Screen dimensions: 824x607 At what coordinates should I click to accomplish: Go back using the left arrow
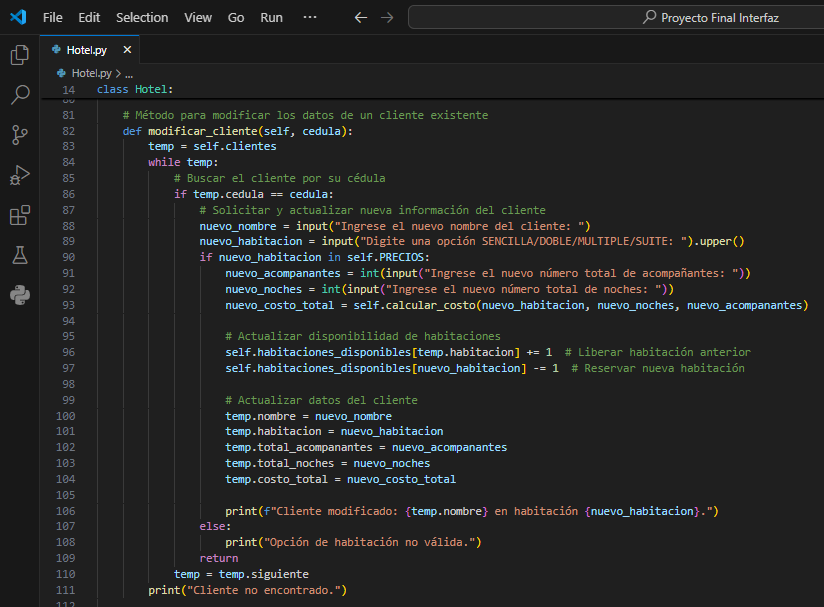361,17
